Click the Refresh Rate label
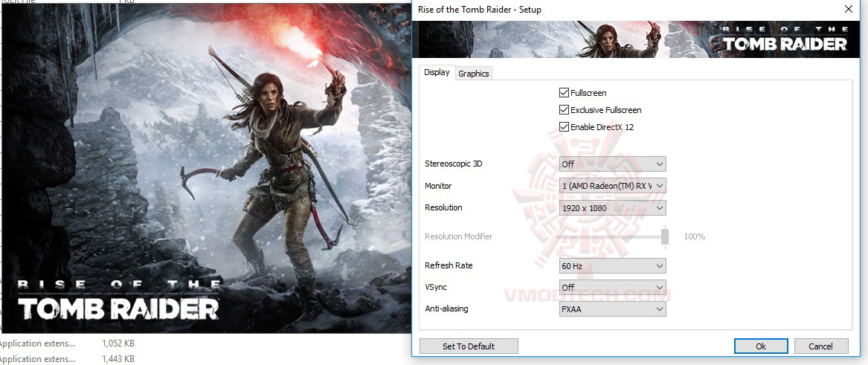The image size is (868, 365). (x=449, y=265)
